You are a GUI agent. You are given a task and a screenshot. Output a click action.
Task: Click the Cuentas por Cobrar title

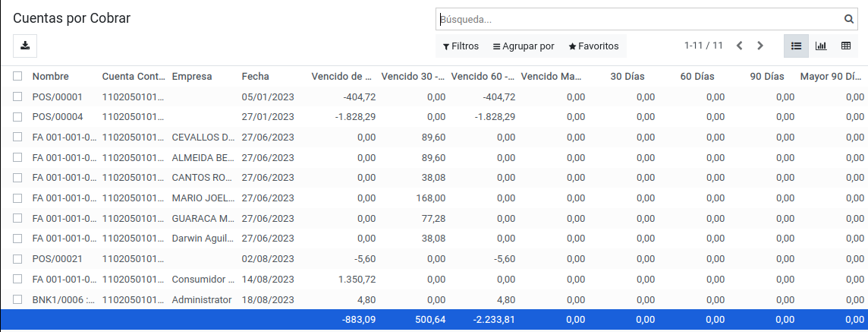(71, 18)
